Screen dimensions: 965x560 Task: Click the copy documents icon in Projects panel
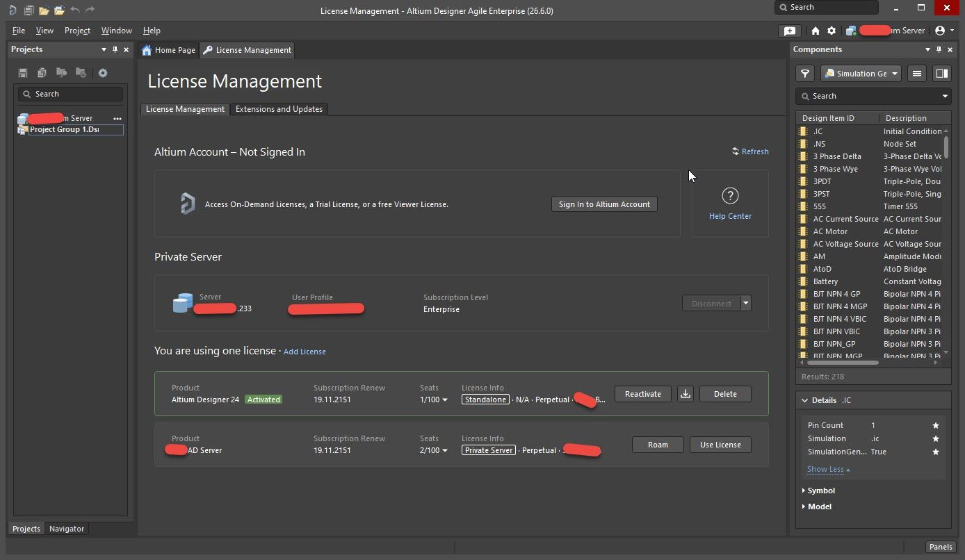(x=42, y=73)
